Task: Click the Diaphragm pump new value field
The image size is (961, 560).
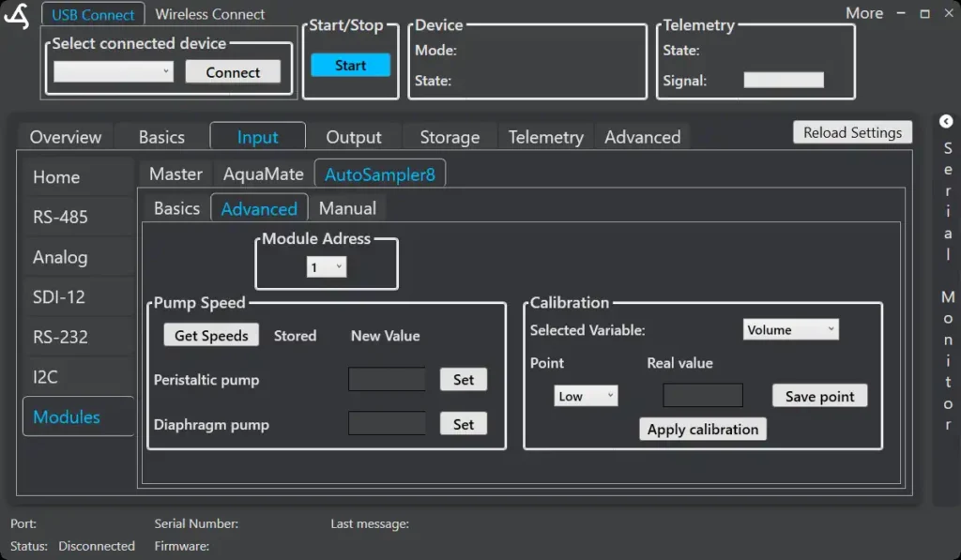Action: point(387,424)
